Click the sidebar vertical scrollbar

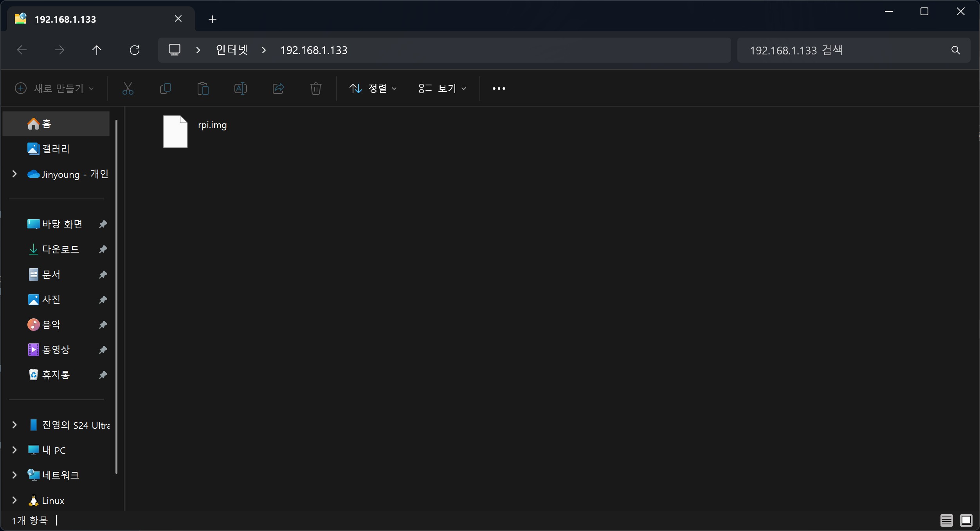point(117,296)
